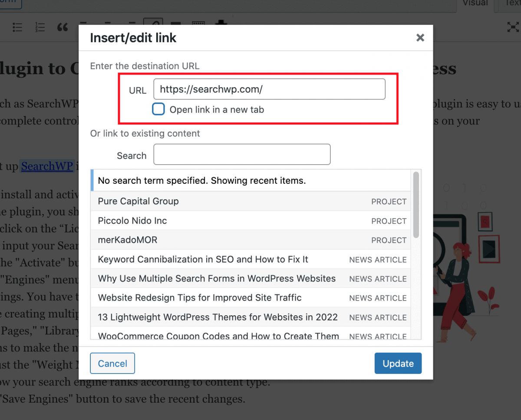Image resolution: width=521 pixels, height=420 pixels.
Task: Click the Update button
Action: 398,364
